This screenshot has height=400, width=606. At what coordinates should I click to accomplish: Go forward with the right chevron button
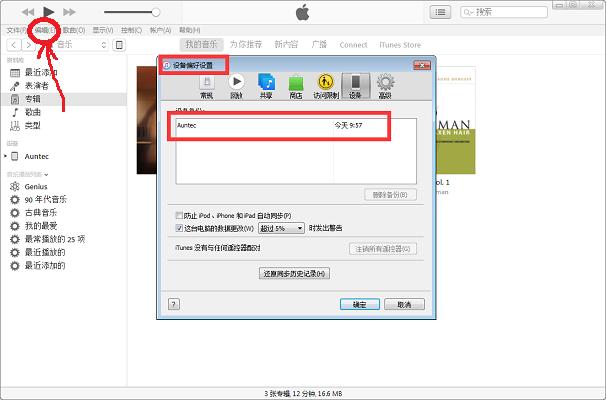pyautogui.click(x=28, y=45)
